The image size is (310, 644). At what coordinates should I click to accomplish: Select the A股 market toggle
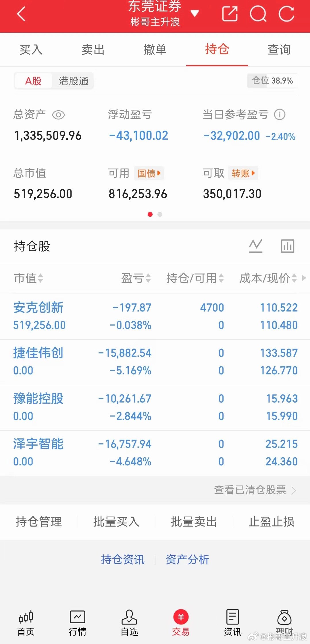(x=33, y=81)
